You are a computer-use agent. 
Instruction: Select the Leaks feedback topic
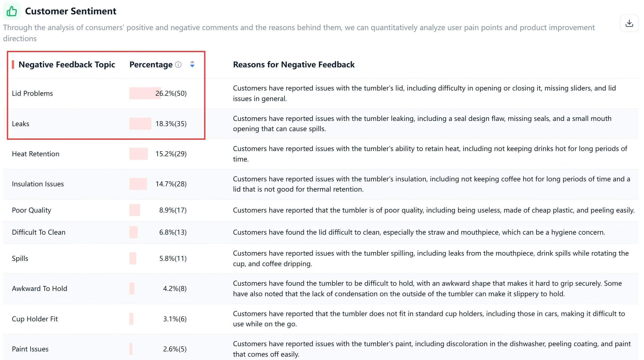click(20, 124)
